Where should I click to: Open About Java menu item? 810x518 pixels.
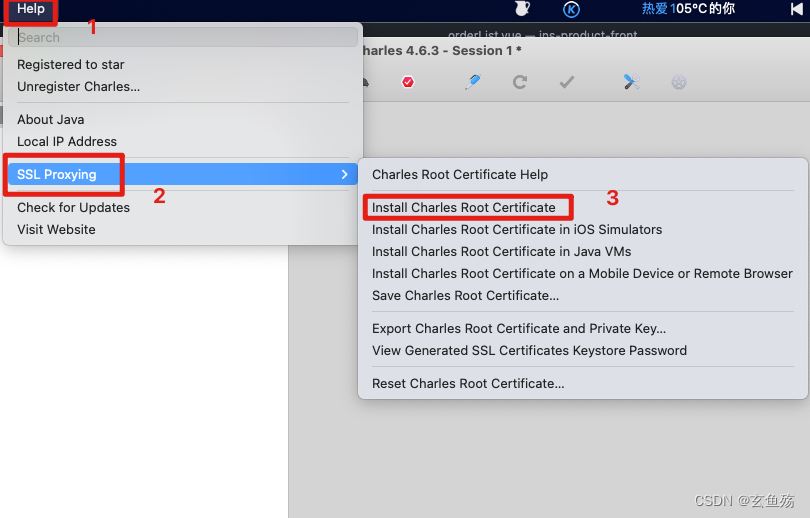point(51,119)
